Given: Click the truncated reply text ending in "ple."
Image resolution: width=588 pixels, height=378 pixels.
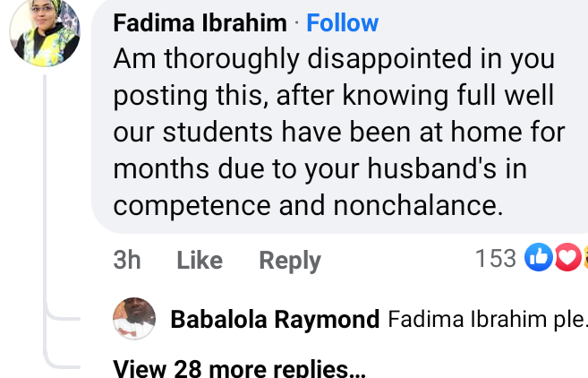Looking at the screenshot, I should click(x=569, y=319).
